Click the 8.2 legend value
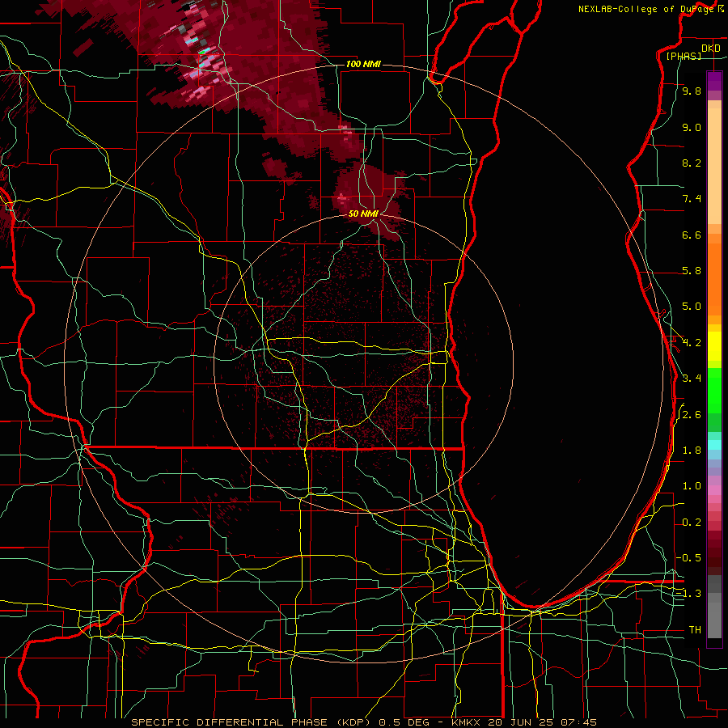Image resolution: width=728 pixels, height=728 pixels. (692, 163)
